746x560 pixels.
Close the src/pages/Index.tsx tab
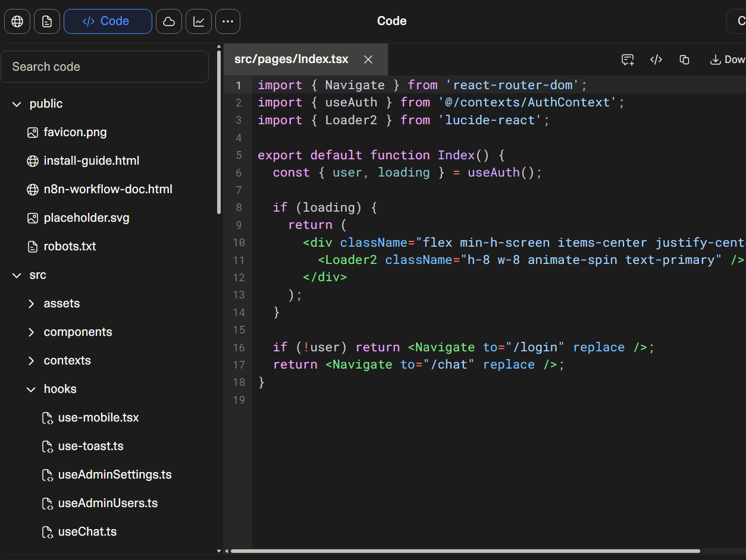point(368,59)
